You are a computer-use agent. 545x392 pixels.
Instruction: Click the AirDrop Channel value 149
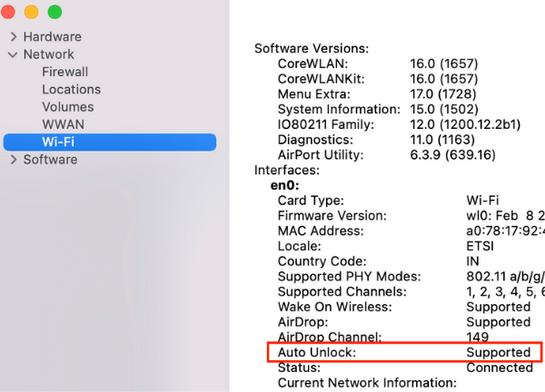[477, 338]
